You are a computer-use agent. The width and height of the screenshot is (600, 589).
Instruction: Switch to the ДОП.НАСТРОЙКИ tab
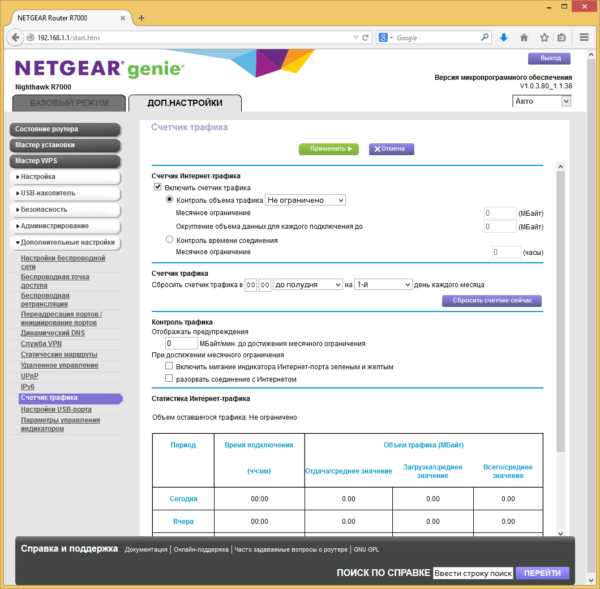point(185,103)
